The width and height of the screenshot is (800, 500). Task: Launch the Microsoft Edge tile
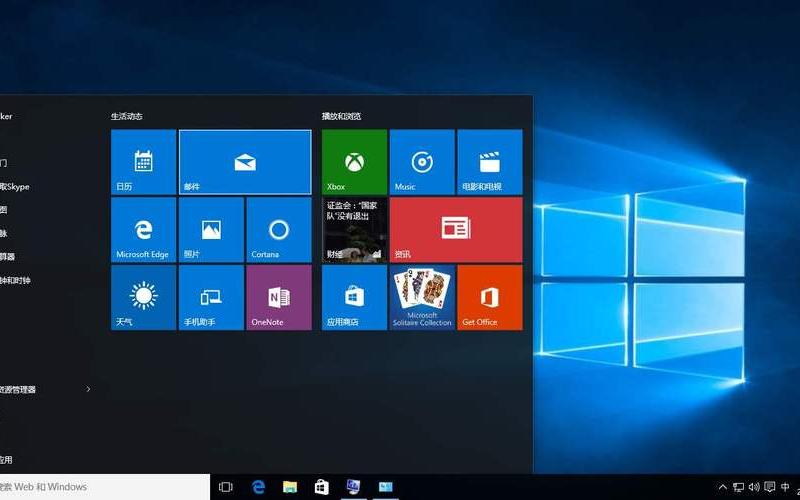click(143, 230)
